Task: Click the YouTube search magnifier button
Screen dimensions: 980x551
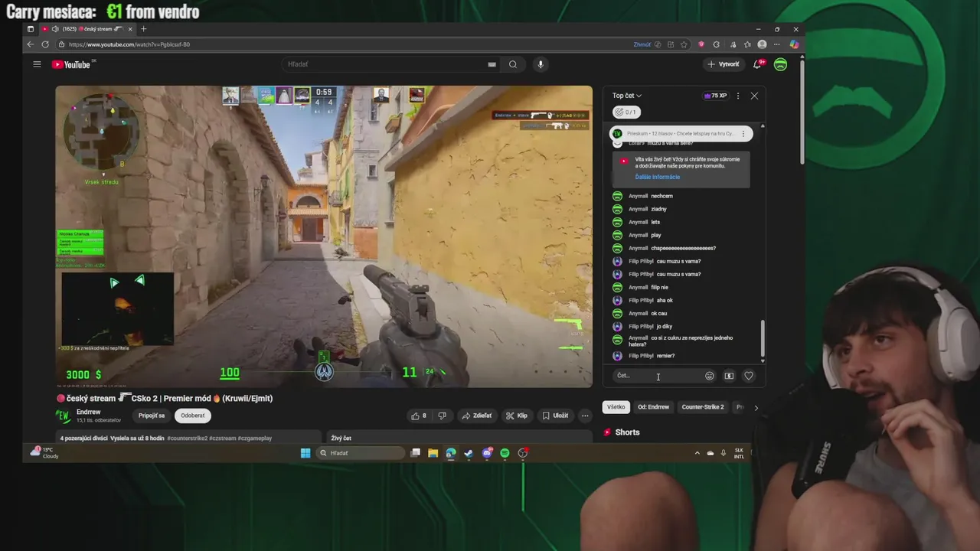Action: pos(513,64)
